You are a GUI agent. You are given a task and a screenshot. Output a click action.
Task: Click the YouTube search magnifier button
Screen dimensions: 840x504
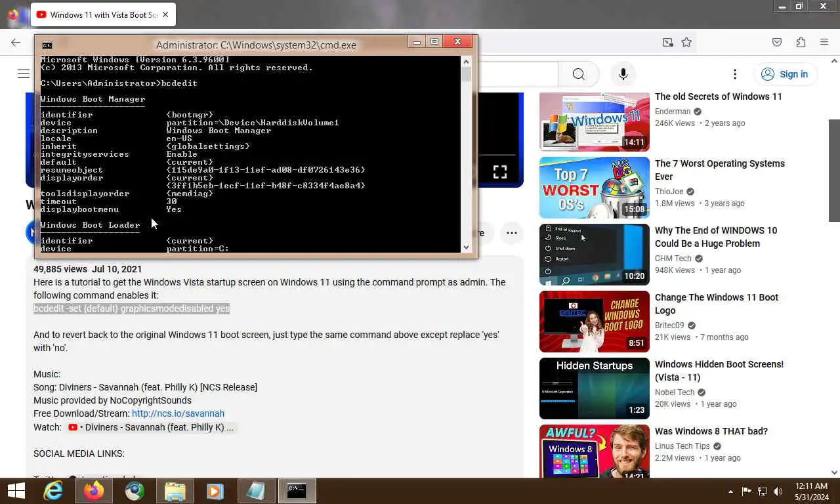pos(578,74)
